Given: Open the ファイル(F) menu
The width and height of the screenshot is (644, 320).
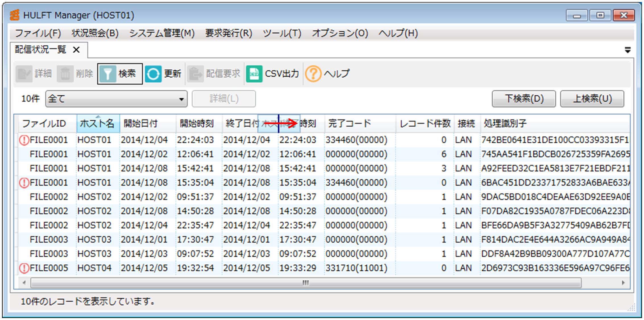Looking at the screenshot, I should tap(38, 33).
